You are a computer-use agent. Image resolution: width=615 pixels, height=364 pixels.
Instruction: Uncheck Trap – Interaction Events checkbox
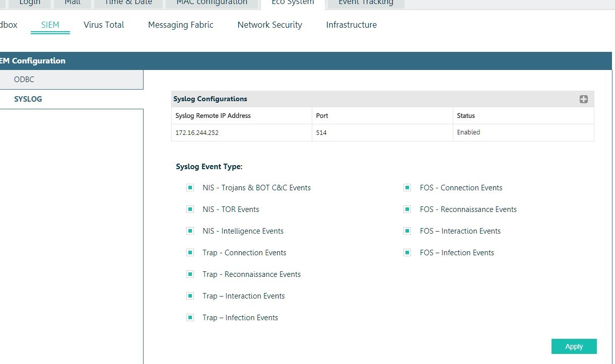click(190, 296)
